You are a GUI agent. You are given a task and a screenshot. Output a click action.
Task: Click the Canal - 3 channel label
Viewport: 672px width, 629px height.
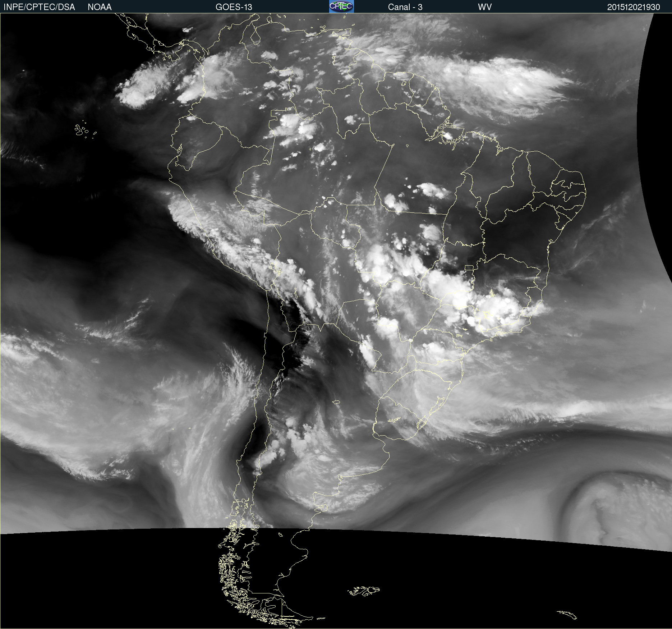(x=405, y=7)
